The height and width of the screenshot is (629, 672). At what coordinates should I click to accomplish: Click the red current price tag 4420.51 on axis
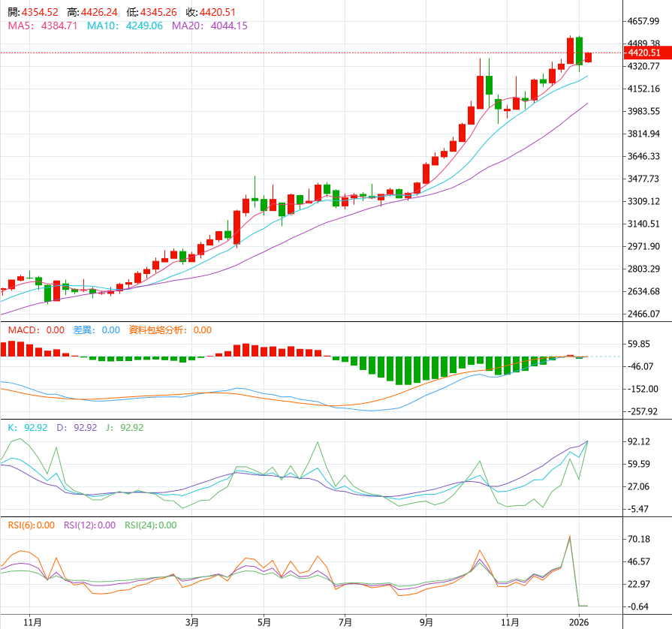pos(643,53)
